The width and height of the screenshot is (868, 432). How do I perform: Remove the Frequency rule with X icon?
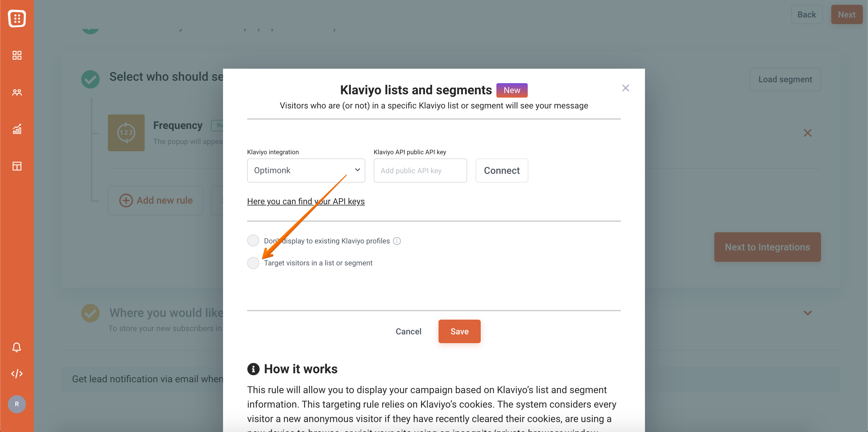pyautogui.click(x=807, y=133)
